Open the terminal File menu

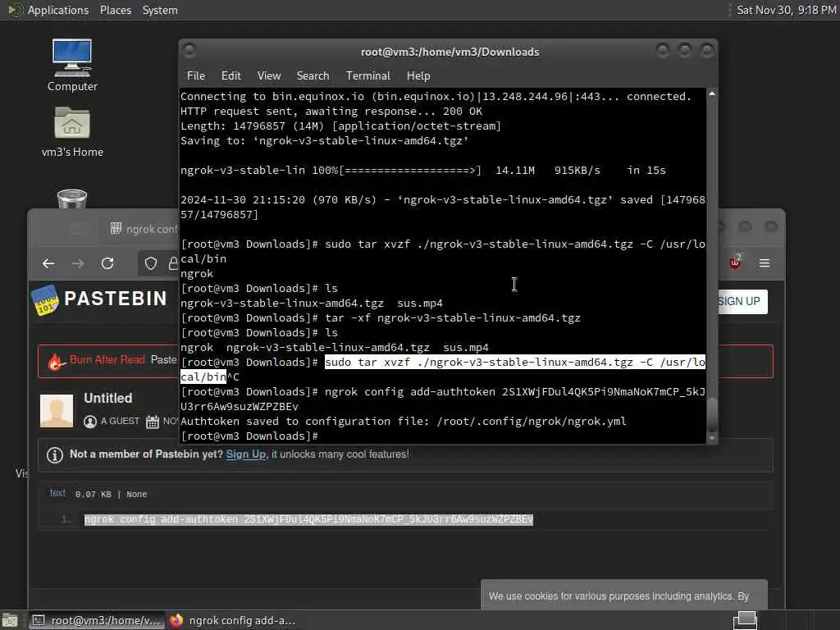tap(195, 75)
